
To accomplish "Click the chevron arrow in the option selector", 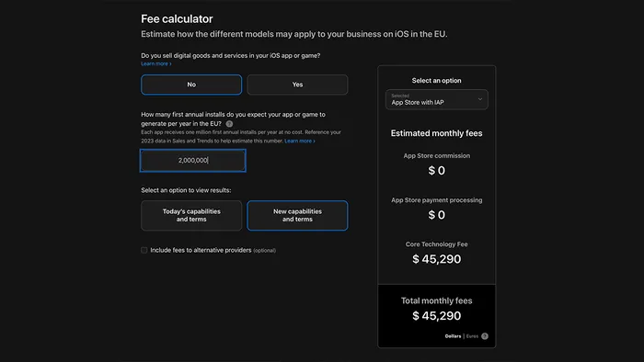I will point(479,99).
